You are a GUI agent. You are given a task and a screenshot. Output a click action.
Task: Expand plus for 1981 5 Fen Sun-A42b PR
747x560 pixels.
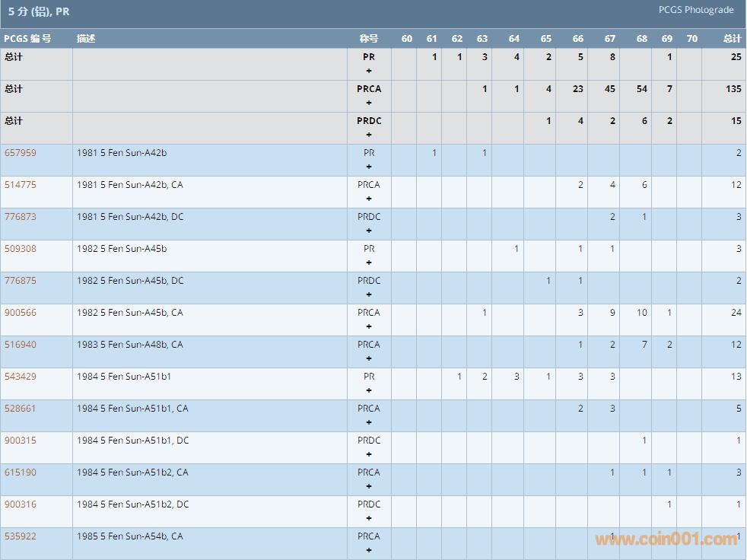(x=369, y=167)
